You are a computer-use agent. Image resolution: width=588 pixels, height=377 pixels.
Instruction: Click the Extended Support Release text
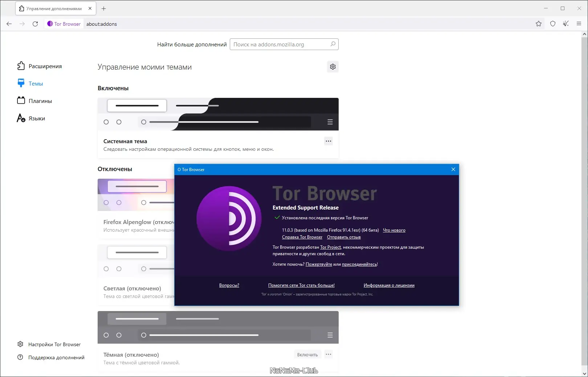(x=306, y=208)
